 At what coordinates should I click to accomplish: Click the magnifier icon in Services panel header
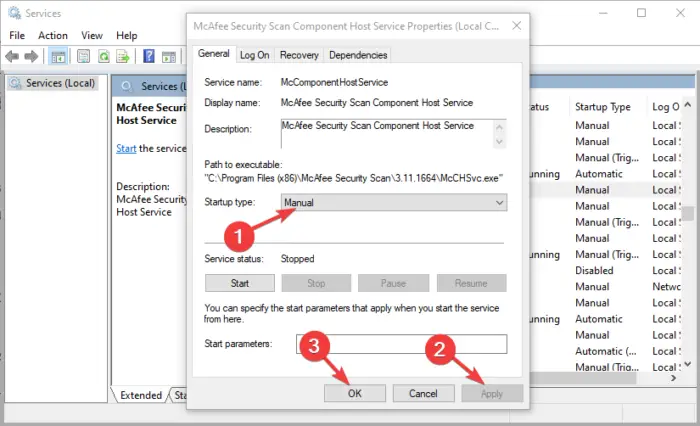(x=127, y=86)
